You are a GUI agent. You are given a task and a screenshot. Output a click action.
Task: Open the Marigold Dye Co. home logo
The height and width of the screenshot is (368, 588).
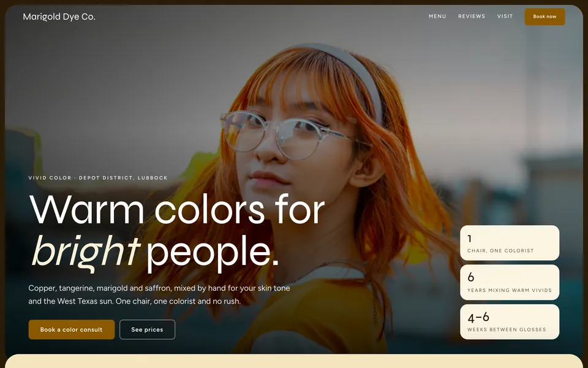tap(59, 17)
